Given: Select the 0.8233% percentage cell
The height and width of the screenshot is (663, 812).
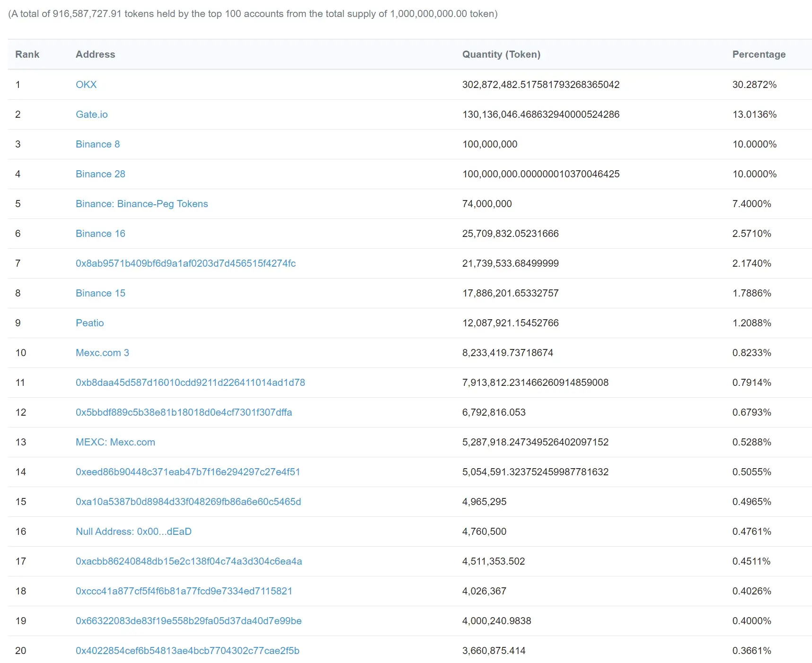Looking at the screenshot, I should click(752, 353).
